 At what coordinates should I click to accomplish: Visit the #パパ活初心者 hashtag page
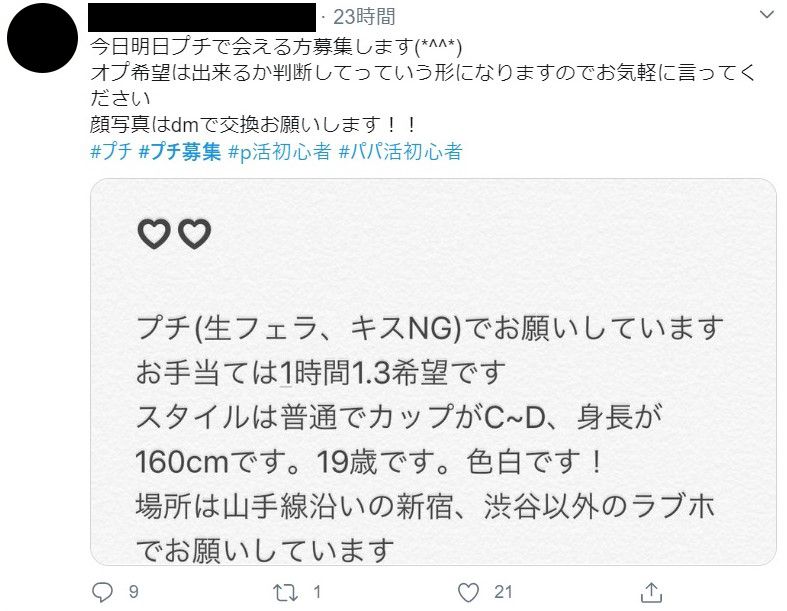click(401, 151)
